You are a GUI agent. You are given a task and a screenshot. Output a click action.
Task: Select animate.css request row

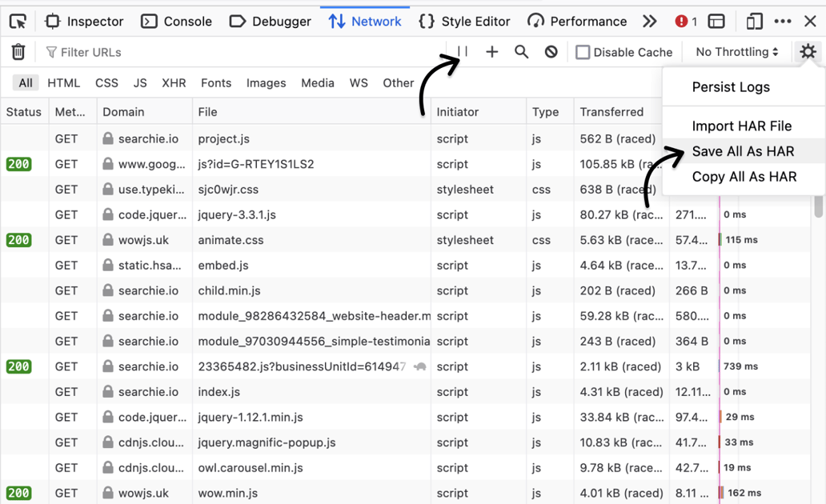[404, 240]
